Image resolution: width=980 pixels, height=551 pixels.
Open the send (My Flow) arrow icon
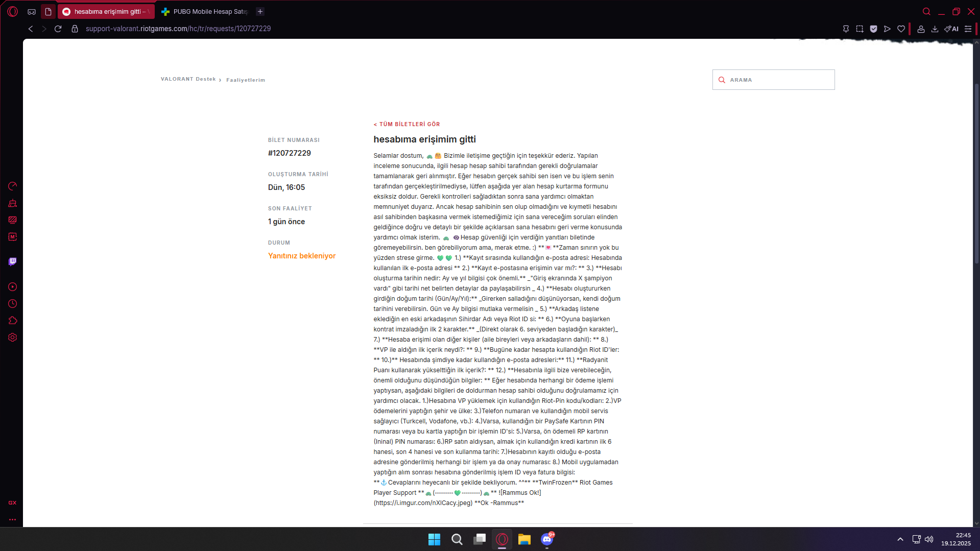(887, 29)
